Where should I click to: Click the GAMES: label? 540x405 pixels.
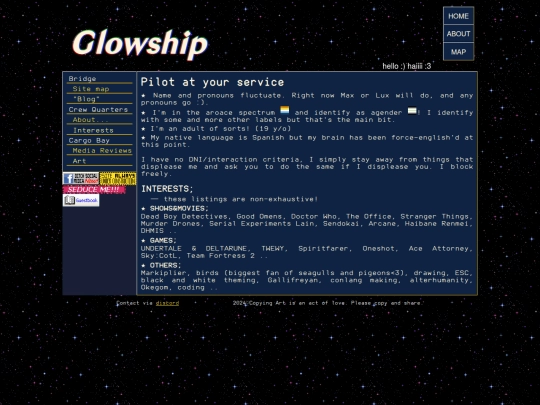163,240
